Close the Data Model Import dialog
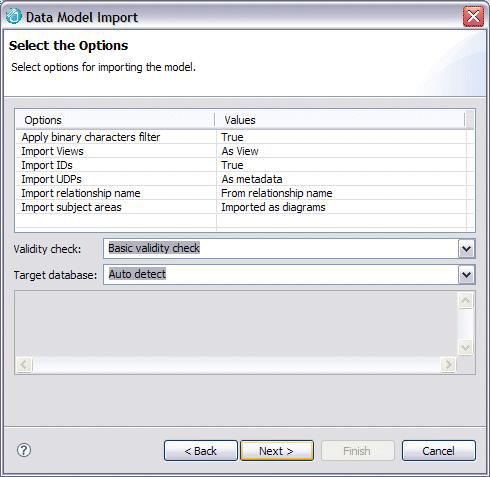 (x=473, y=17)
